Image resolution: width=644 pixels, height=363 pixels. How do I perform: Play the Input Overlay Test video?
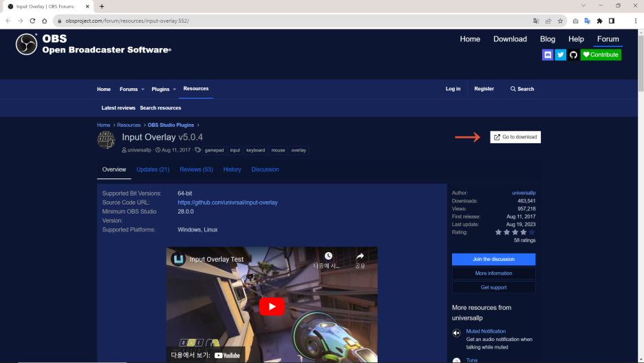[x=272, y=307]
